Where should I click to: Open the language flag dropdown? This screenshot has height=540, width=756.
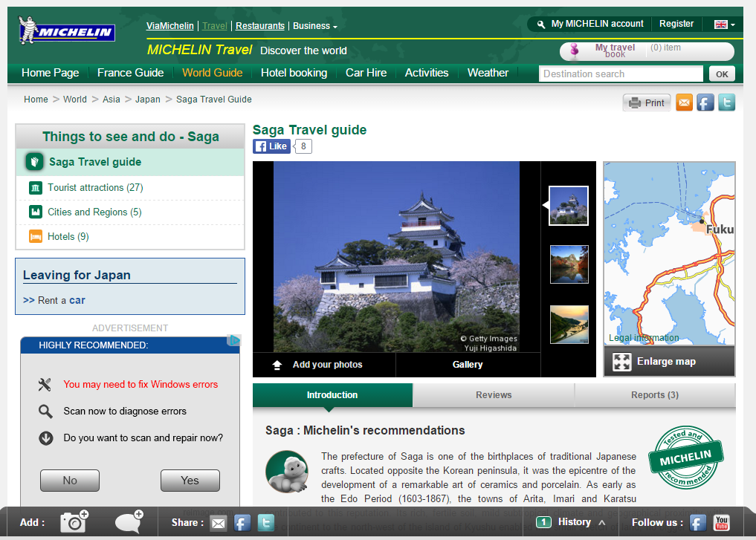pos(725,25)
